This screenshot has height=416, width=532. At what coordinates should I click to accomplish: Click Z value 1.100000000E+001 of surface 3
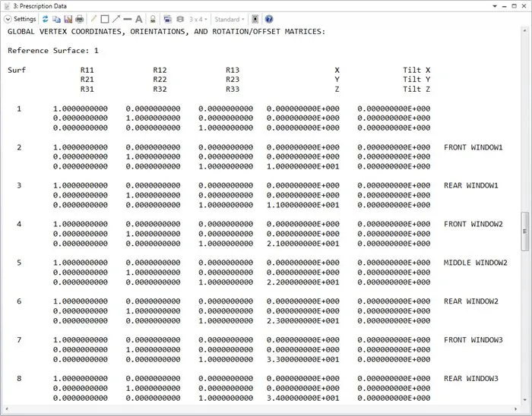pyautogui.click(x=302, y=205)
